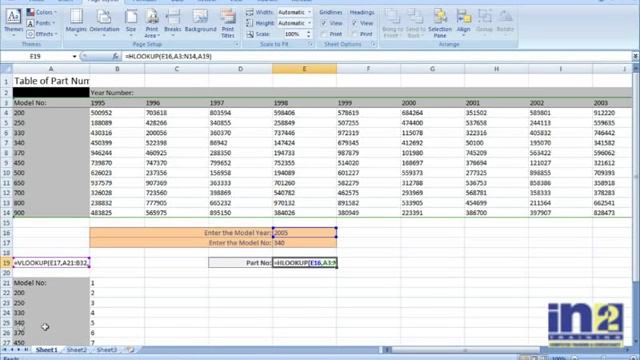
Task: Open the Orientation options
Action: click(104, 22)
